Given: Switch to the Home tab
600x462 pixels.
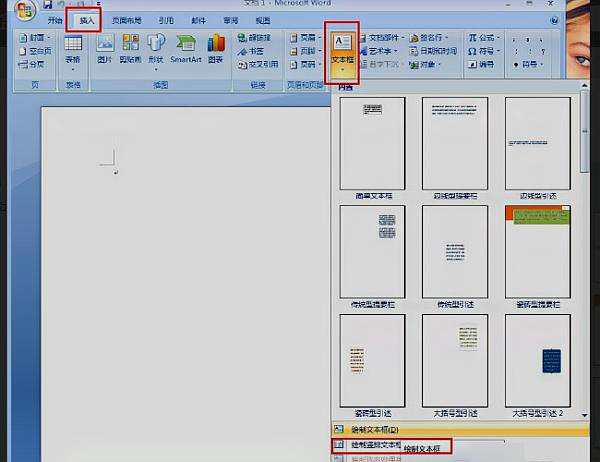Looking at the screenshot, I should (55, 20).
